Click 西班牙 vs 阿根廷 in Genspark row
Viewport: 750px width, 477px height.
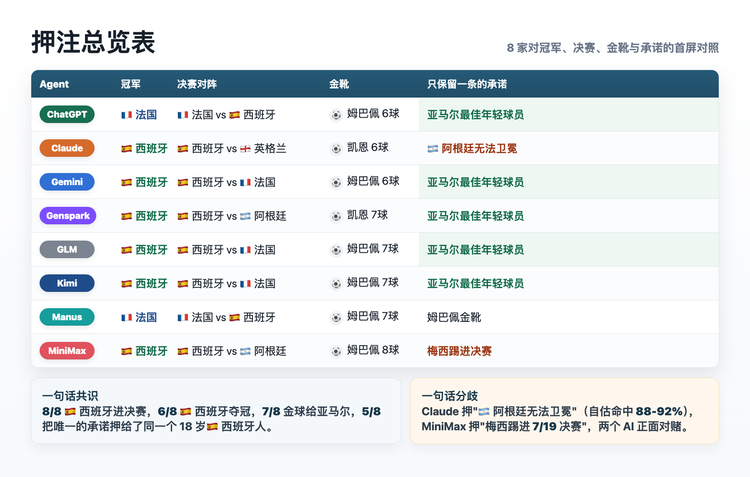pyautogui.click(x=232, y=216)
